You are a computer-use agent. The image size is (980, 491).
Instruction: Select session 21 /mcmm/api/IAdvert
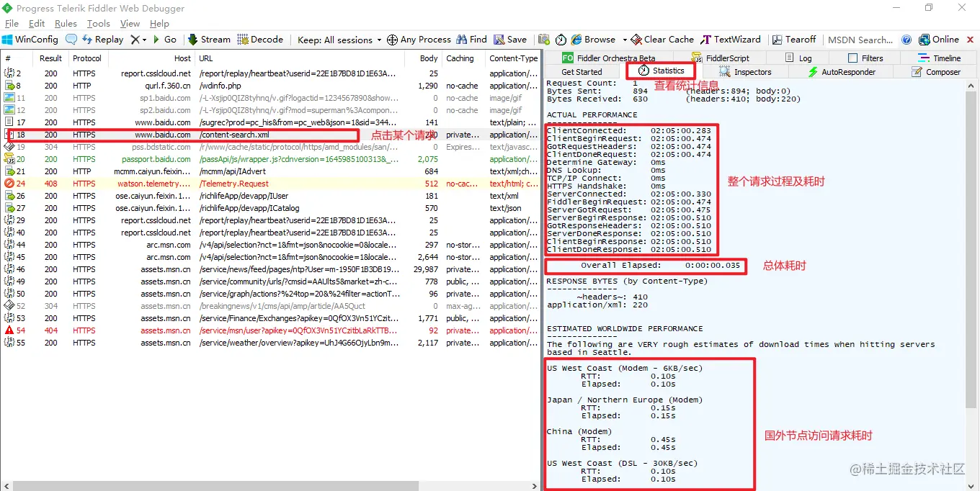[270, 171]
